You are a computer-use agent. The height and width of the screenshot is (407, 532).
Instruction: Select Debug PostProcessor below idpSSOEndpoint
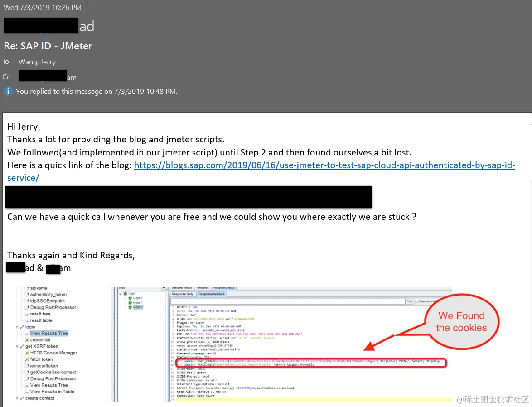(x=53, y=307)
